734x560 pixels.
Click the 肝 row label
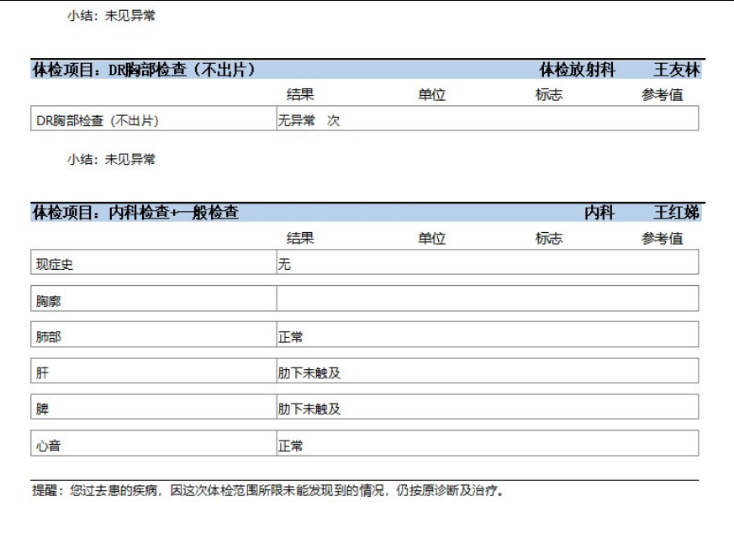click(x=42, y=373)
